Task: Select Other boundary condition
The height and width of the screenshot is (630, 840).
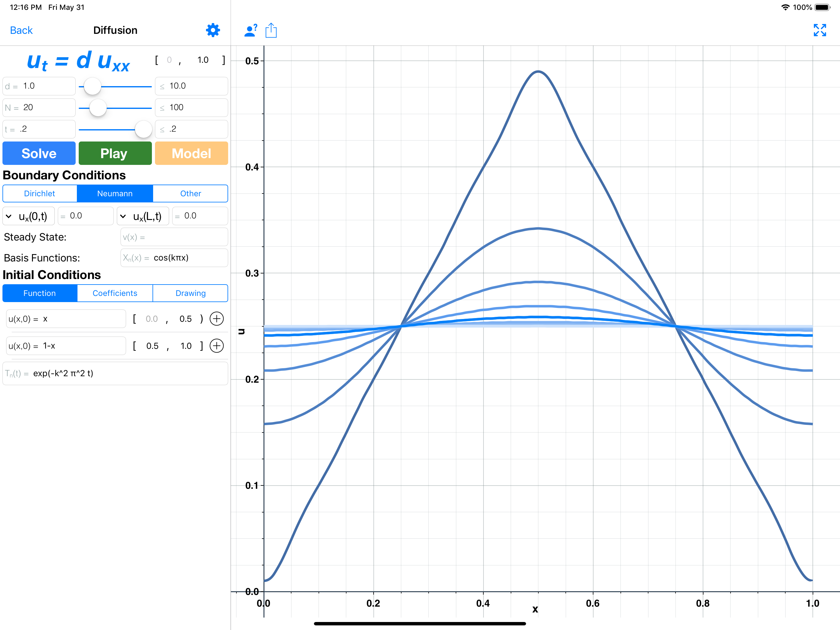Action: point(191,193)
